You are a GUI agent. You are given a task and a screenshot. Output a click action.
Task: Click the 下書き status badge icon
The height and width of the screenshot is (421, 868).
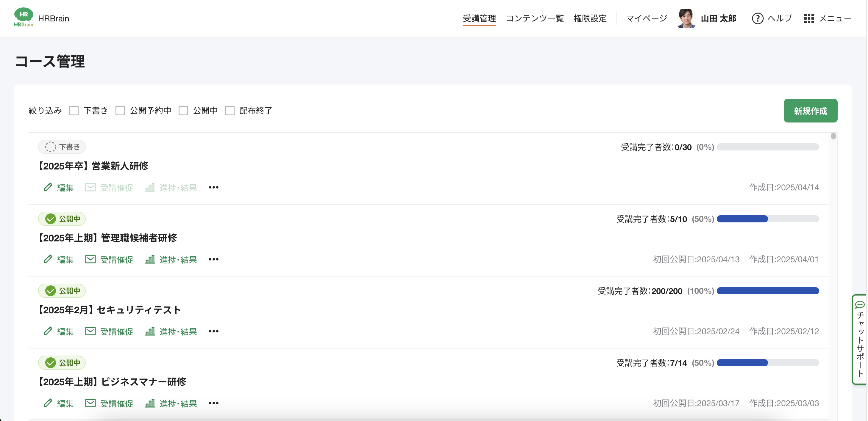click(51, 147)
